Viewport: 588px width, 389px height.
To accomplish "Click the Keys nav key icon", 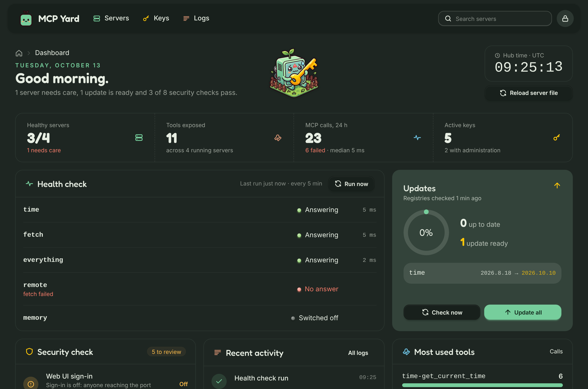I will pyautogui.click(x=146, y=19).
